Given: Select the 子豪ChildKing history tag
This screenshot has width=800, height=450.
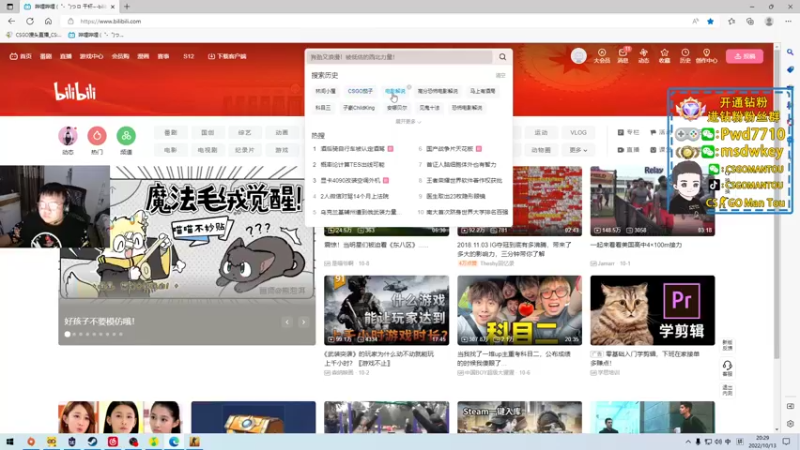Looking at the screenshot, I should click(359, 108).
